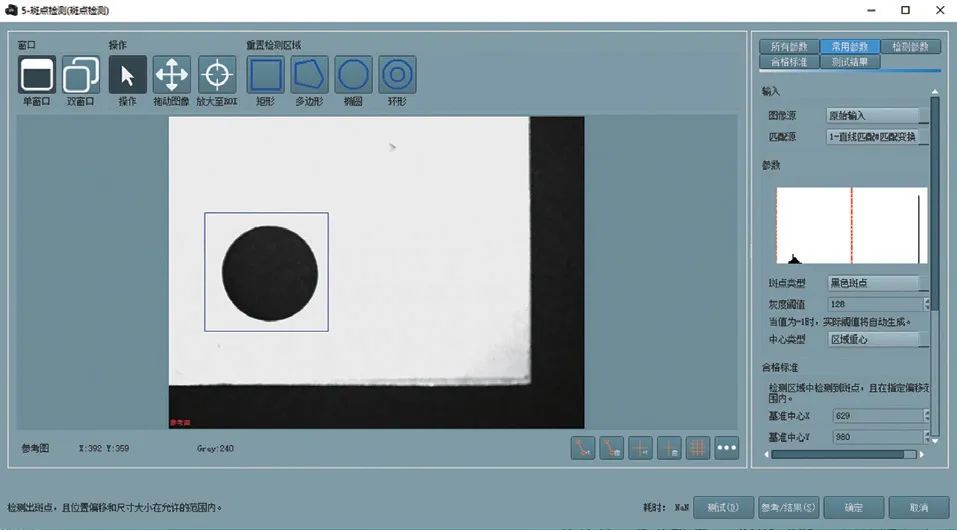Switch to the 常用参数 tab

(x=850, y=46)
